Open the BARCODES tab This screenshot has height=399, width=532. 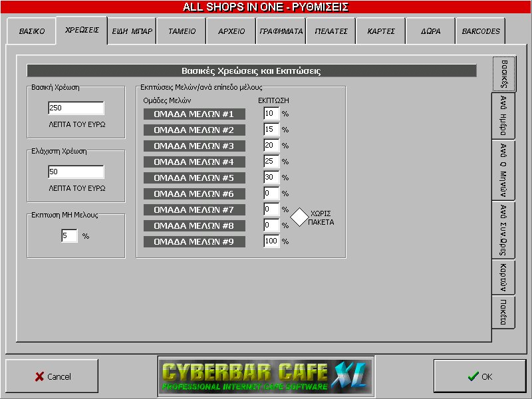tap(481, 31)
